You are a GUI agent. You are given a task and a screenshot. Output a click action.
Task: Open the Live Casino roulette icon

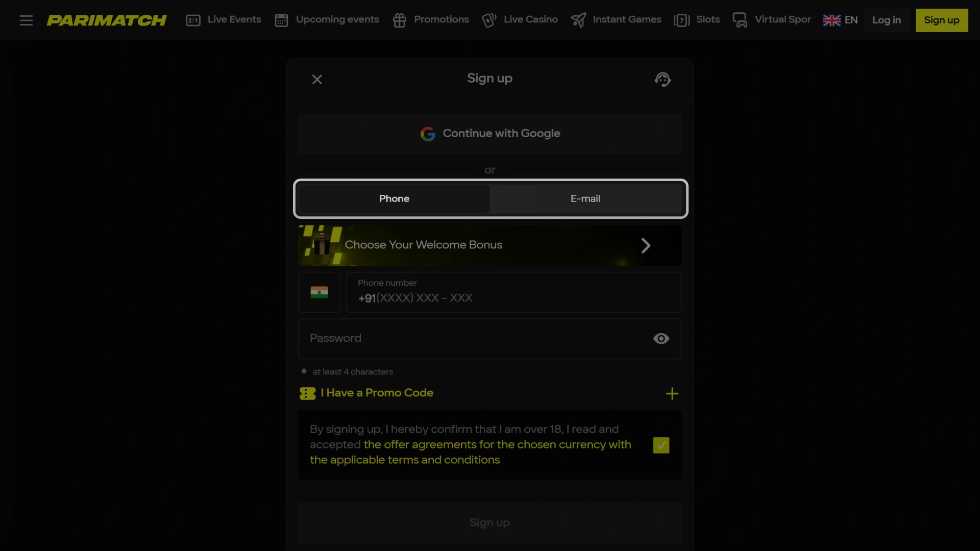click(x=489, y=20)
